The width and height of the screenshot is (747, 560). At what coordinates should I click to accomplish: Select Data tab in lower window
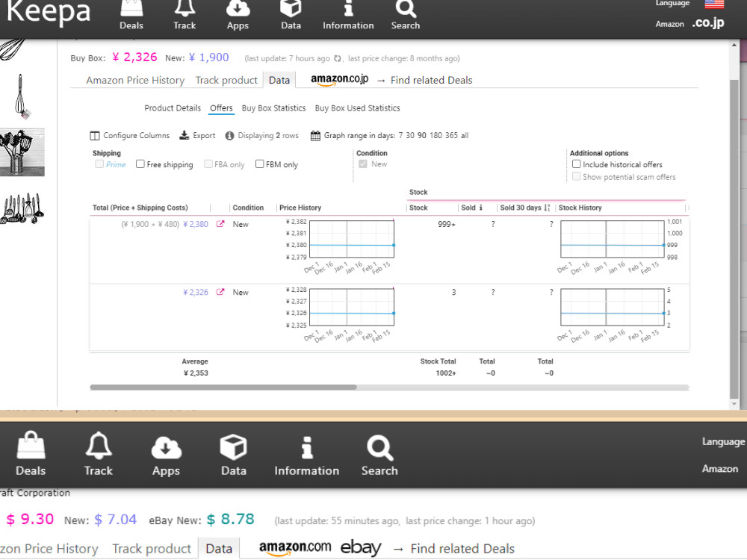tap(219, 549)
